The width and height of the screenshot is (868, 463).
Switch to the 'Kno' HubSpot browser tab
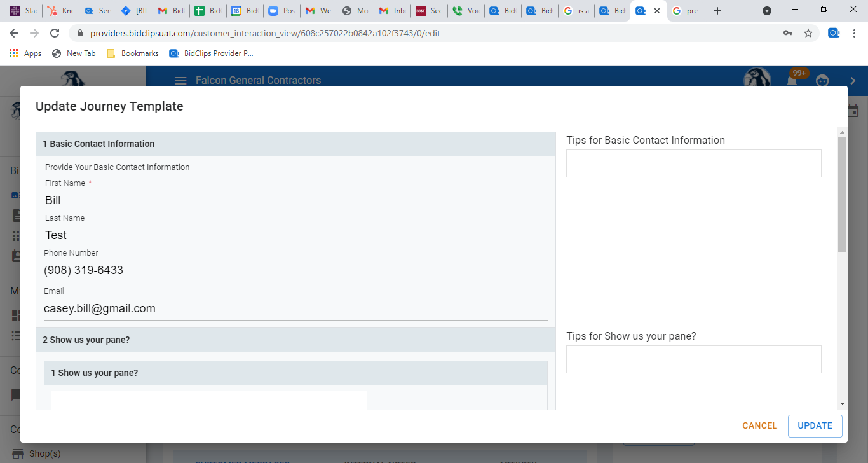pos(60,11)
